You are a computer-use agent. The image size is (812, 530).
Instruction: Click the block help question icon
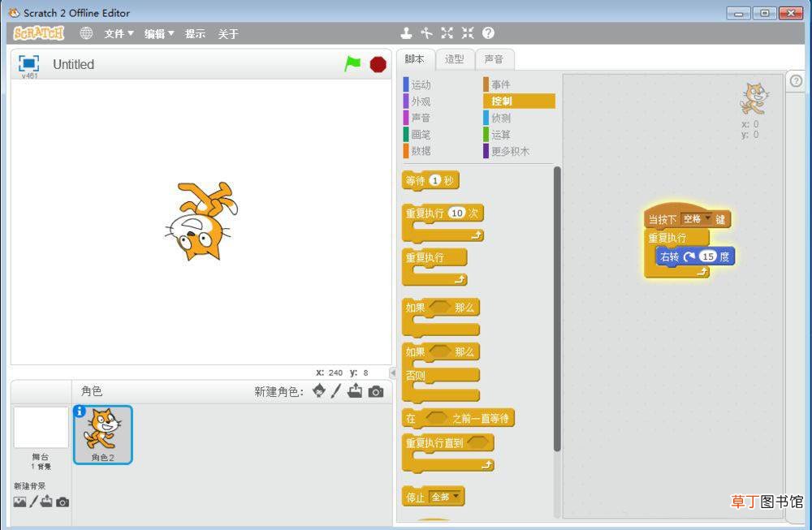pos(488,33)
